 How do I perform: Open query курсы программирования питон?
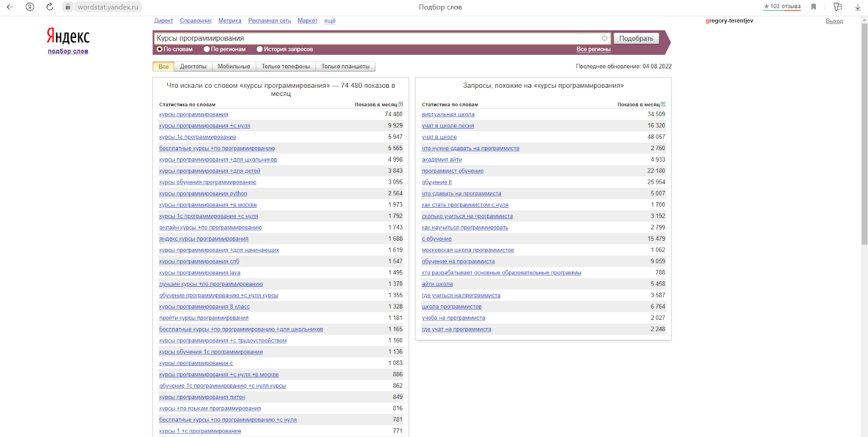click(x=202, y=397)
